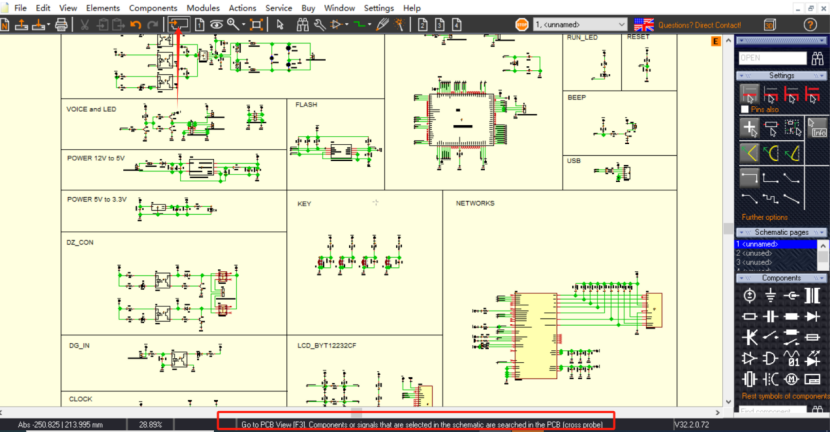Toggle straight diagonal line wire mode
Viewport: 830px width, 432px height.
coord(791,199)
